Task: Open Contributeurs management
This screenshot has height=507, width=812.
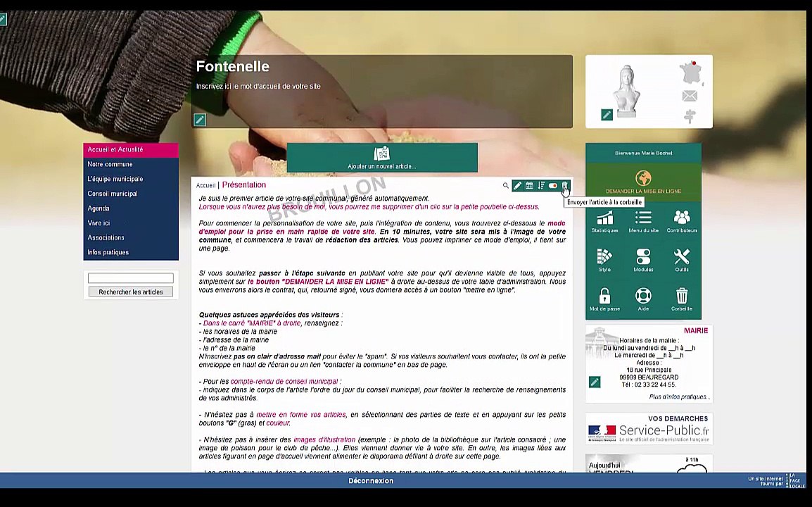Action: 682,221
